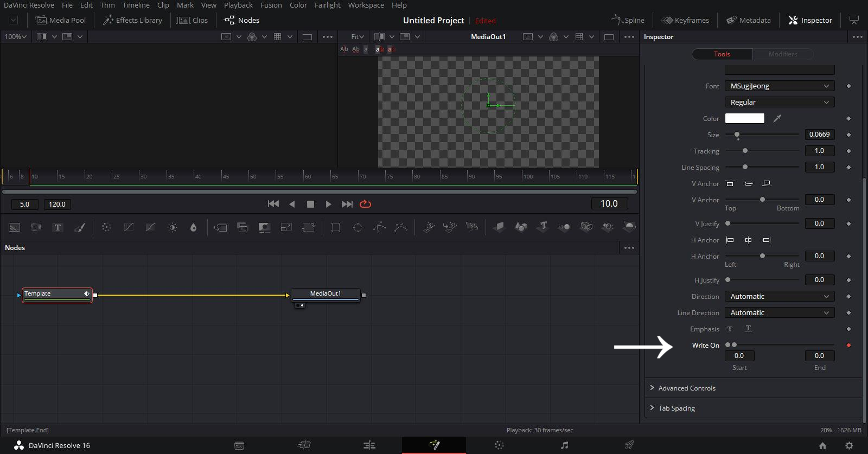Screen dimensions: 868x454
Task: Add a Text+ node from the toolbar
Action: pos(58,227)
